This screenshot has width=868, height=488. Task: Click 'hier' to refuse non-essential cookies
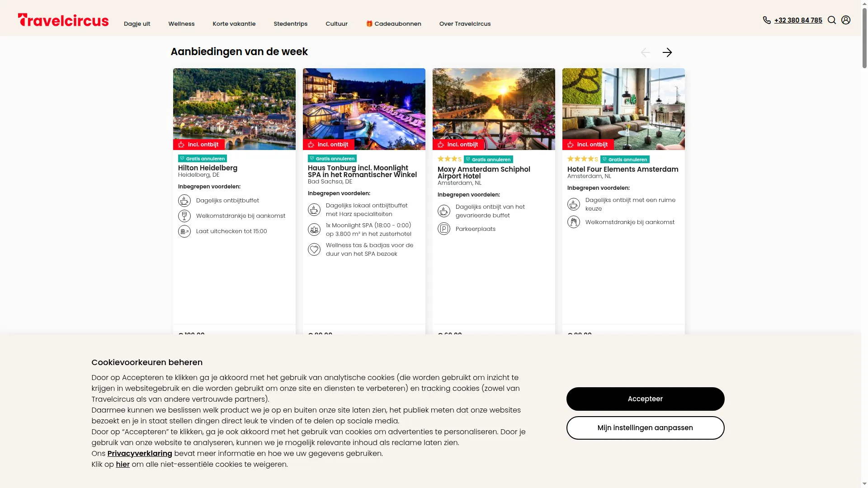tap(123, 465)
